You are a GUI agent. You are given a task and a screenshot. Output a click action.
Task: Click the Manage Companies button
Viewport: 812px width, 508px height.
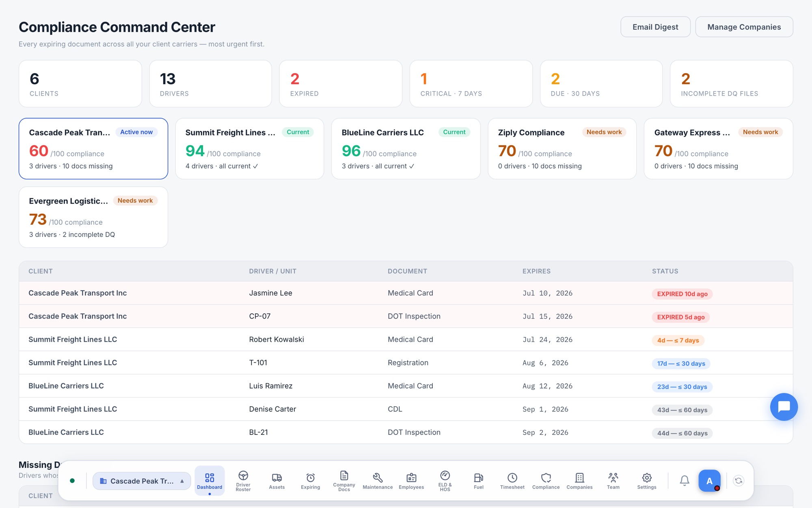pyautogui.click(x=744, y=27)
